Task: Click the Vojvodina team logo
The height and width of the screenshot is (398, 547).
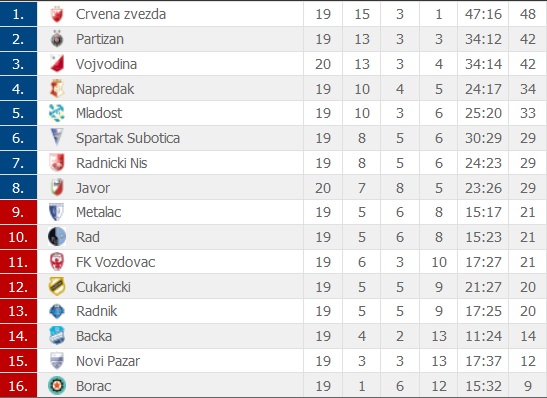Action: [x=57, y=64]
